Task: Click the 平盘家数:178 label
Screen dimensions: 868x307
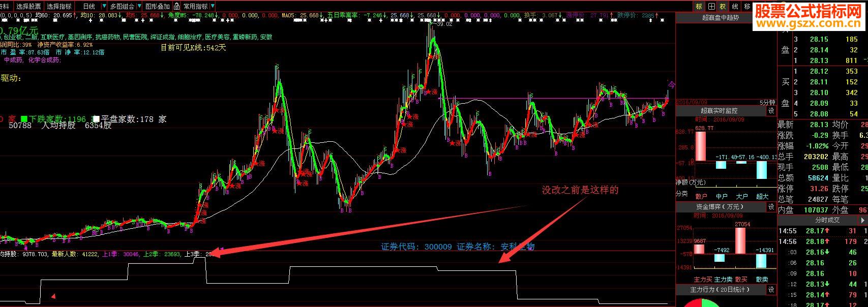Action: 128,119
